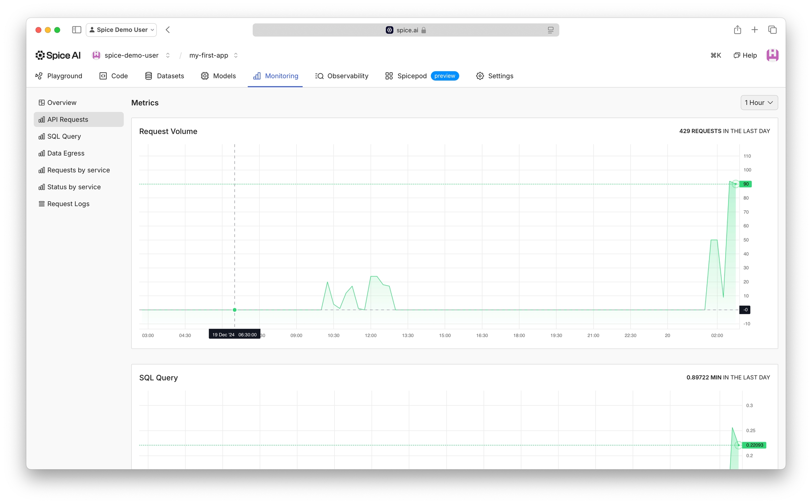812x504 pixels.
Task: Switch to the Datasets tab
Action: tap(165, 76)
